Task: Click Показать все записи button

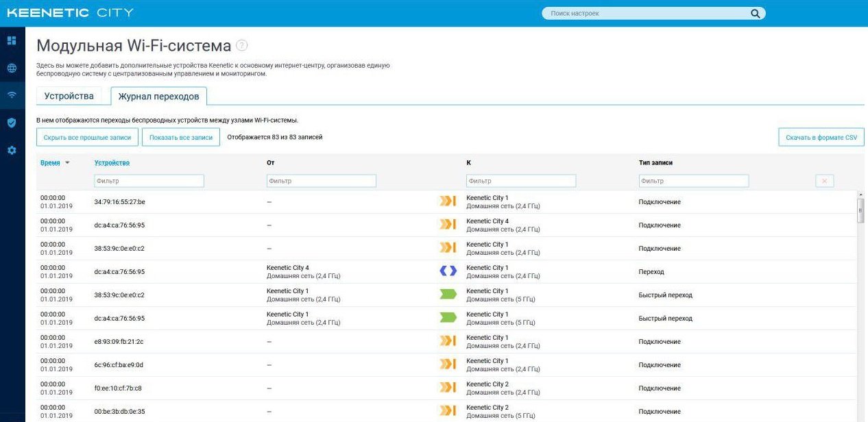Action: [181, 137]
